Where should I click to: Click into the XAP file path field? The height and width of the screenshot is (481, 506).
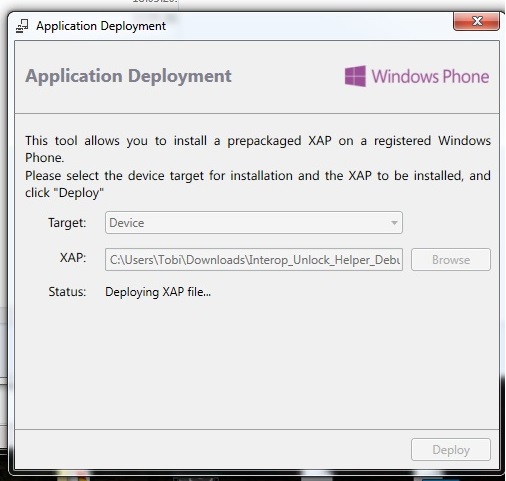point(254,259)
